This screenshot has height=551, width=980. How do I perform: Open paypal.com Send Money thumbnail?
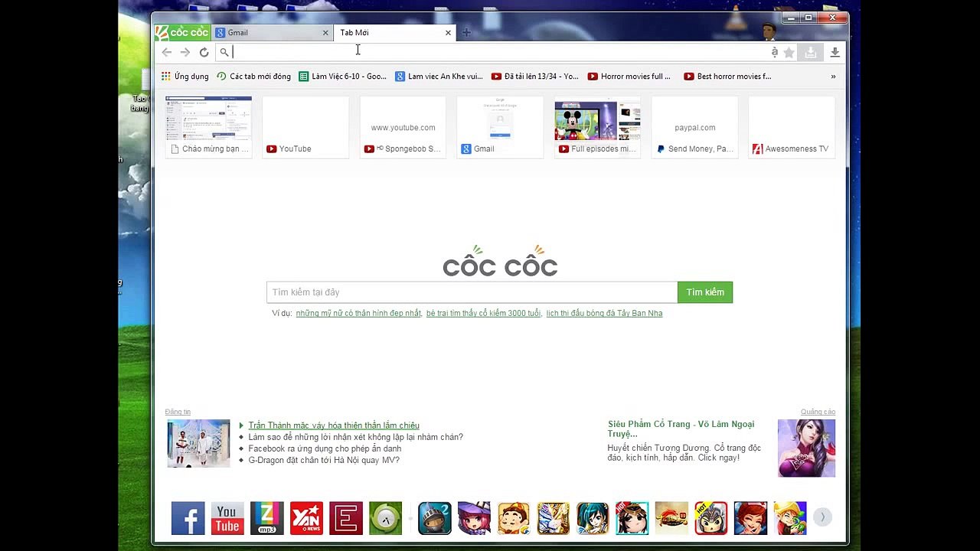click(x=694, y=127)
